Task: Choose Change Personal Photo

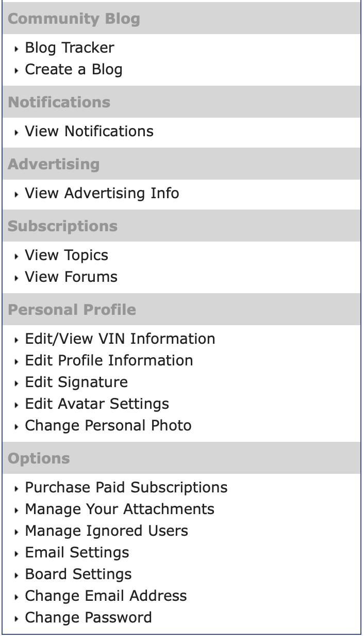Action: (108, 426)
